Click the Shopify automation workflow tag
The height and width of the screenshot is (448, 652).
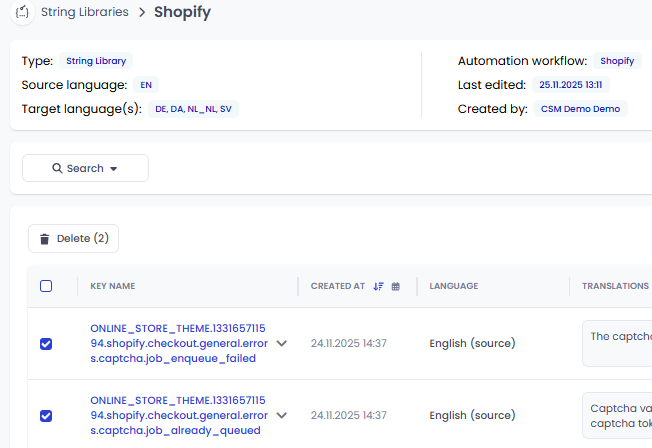617,61
